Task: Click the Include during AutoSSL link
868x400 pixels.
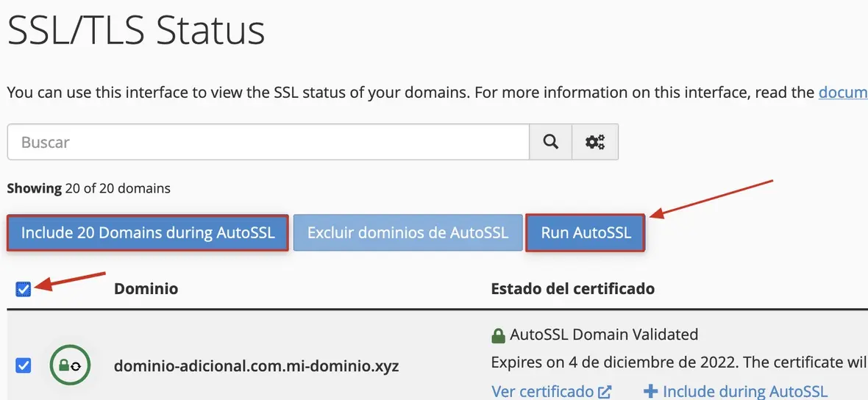Action: (736, 392)
